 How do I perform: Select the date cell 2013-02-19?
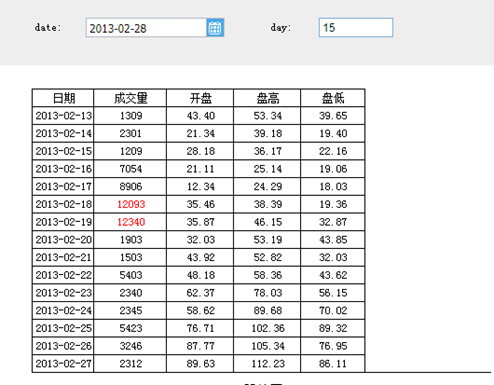(63, 222)
